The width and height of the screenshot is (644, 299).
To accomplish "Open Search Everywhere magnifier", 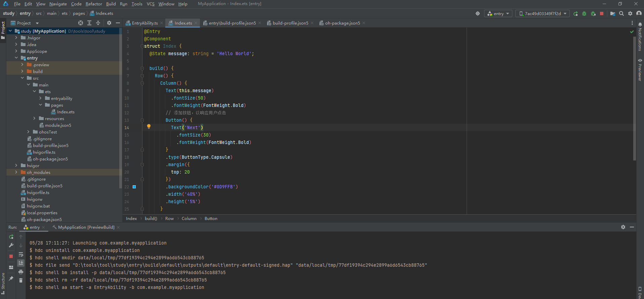I will pos(621,14).
